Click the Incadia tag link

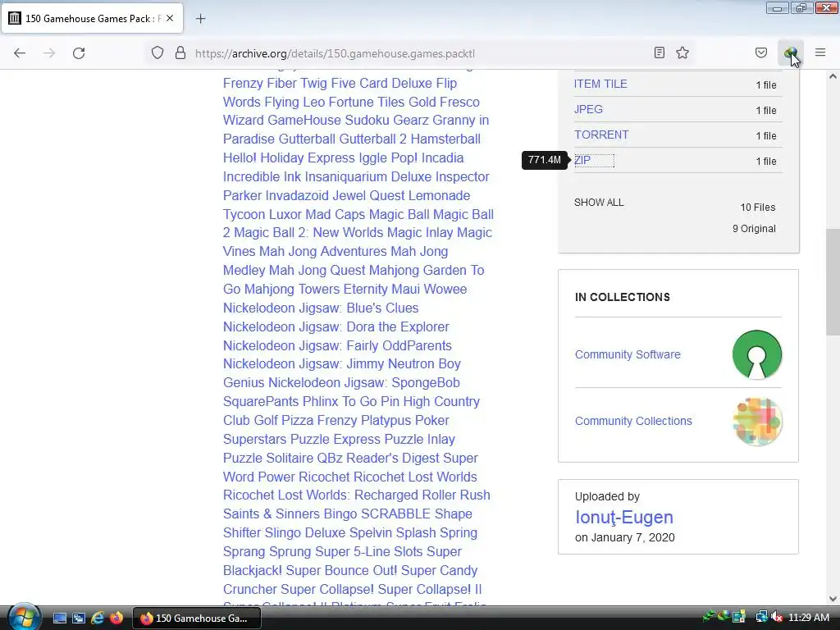(x=442, y=158)
